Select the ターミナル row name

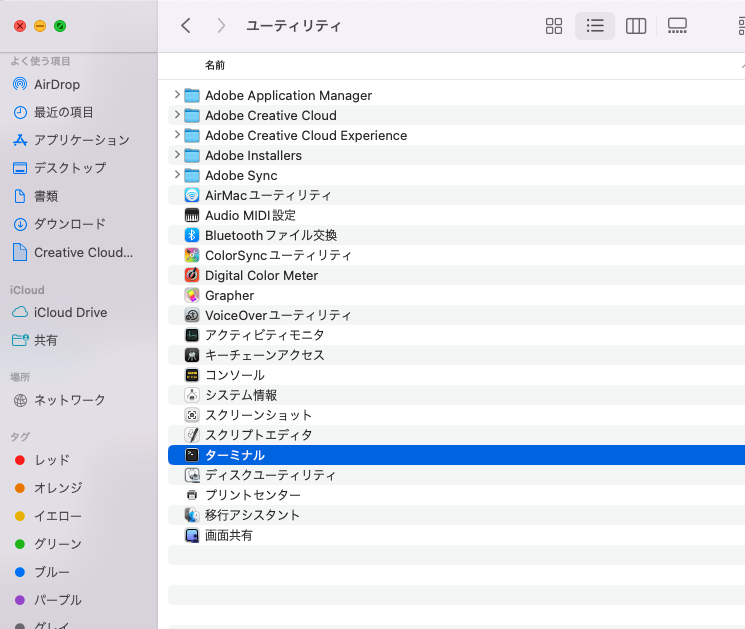[235, 455]
